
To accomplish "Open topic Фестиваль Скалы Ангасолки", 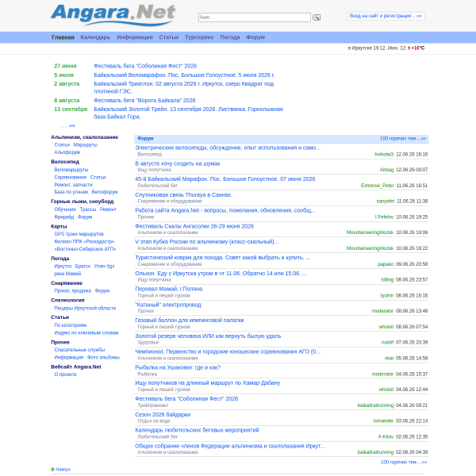I will [194, 226].
